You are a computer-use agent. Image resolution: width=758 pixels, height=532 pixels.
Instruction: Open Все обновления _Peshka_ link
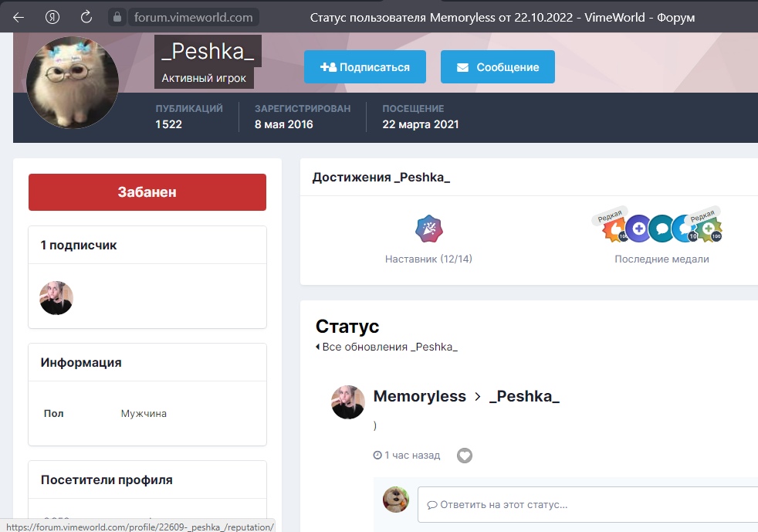tap(389, 347)
